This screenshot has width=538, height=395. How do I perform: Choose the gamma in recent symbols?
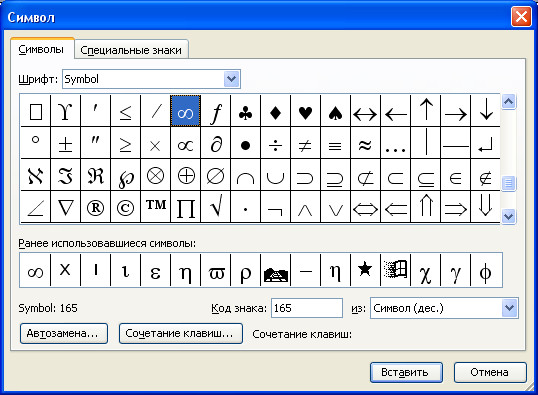coord(456,270)
